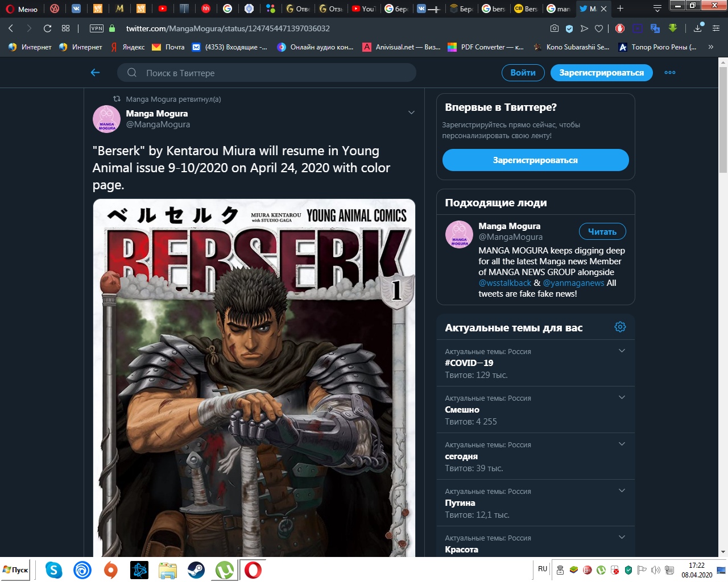
Task: Click the system tray volume icon
Action: (x=656, y=569)
